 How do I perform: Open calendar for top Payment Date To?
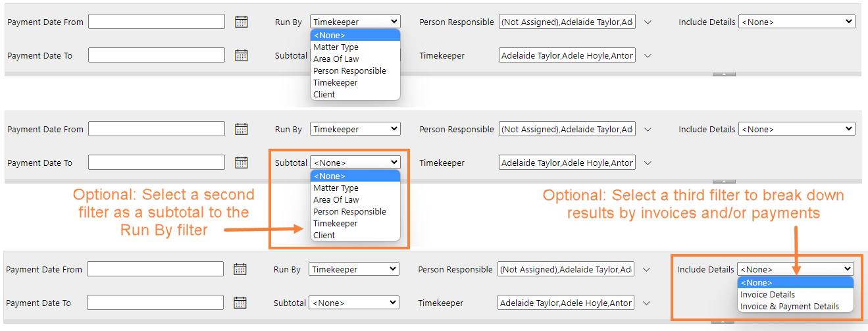tap(242, 55)
